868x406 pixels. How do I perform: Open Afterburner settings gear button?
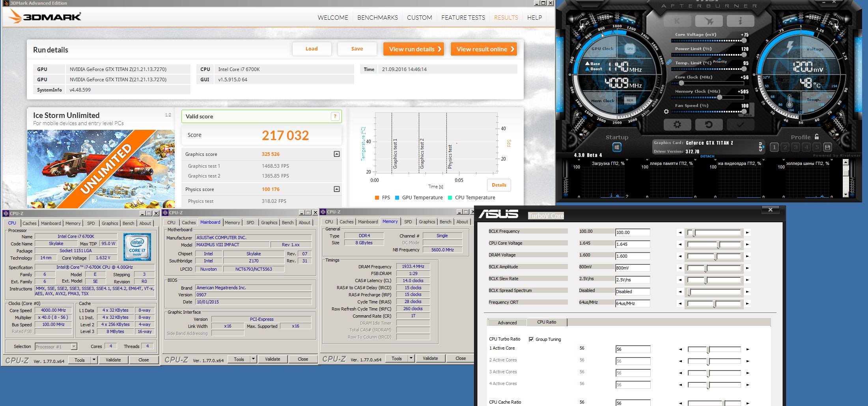[677, 125]
